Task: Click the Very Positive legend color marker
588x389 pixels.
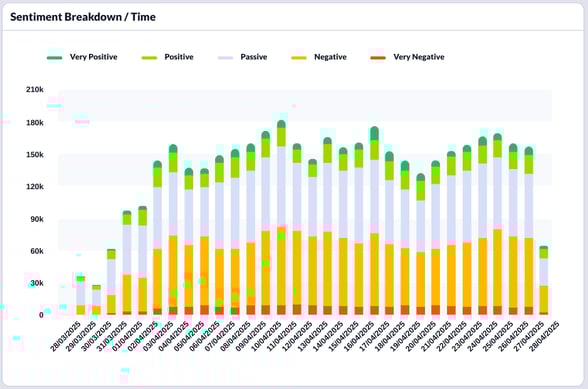Action: 54,57
